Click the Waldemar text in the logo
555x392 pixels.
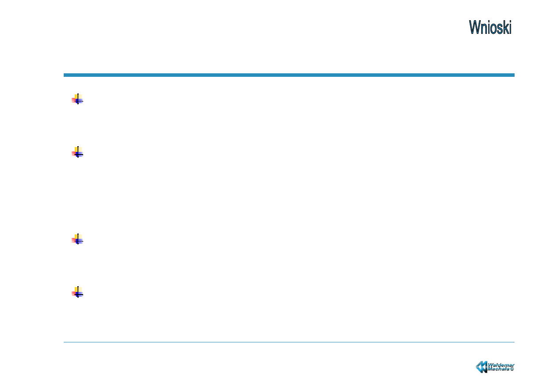coord(501,364)
